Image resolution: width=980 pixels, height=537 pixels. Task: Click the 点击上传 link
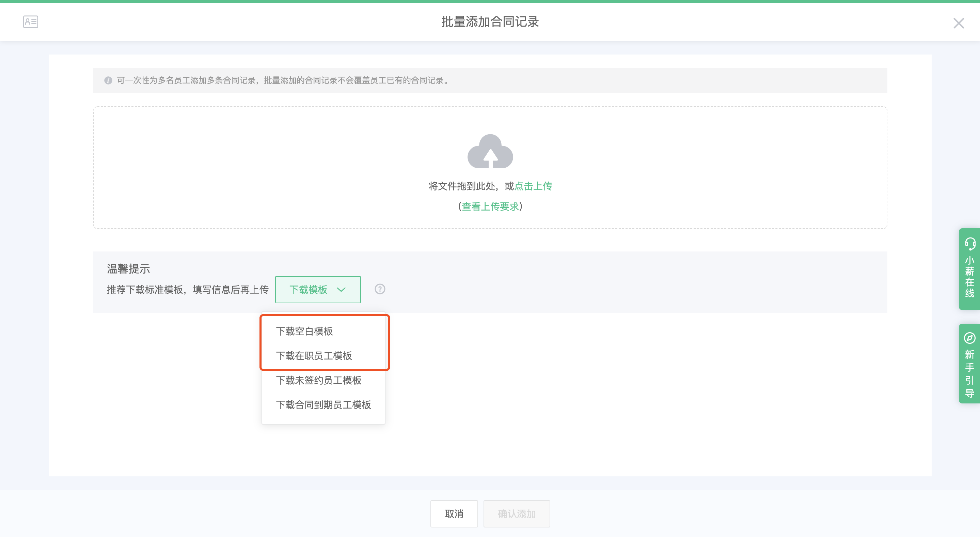pos(533,186)
